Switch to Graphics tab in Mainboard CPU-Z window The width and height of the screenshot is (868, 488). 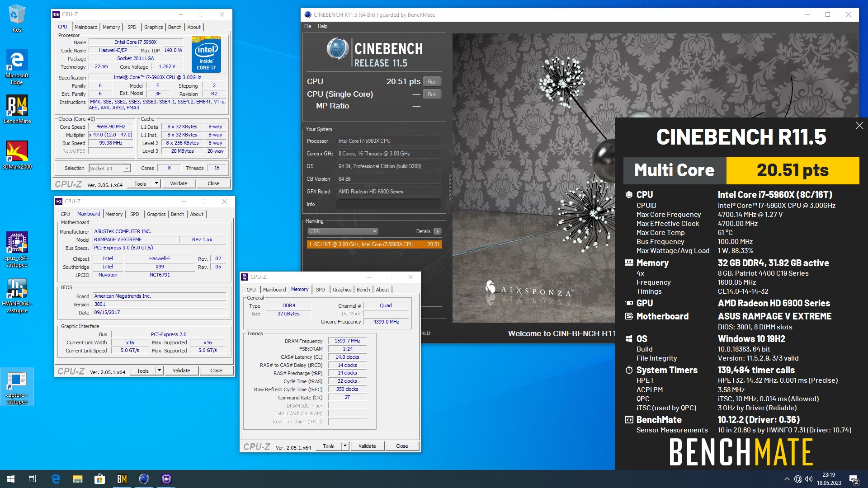tap(156, 214)
